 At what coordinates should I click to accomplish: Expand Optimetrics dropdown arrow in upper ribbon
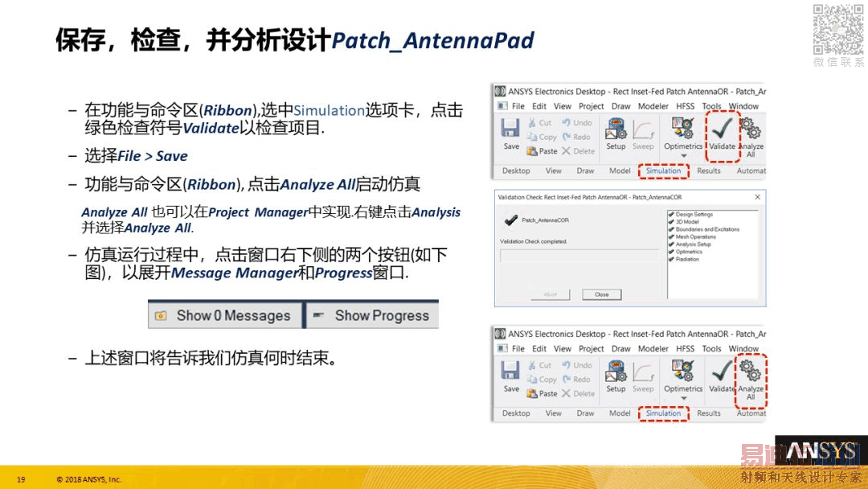[683, 156]
